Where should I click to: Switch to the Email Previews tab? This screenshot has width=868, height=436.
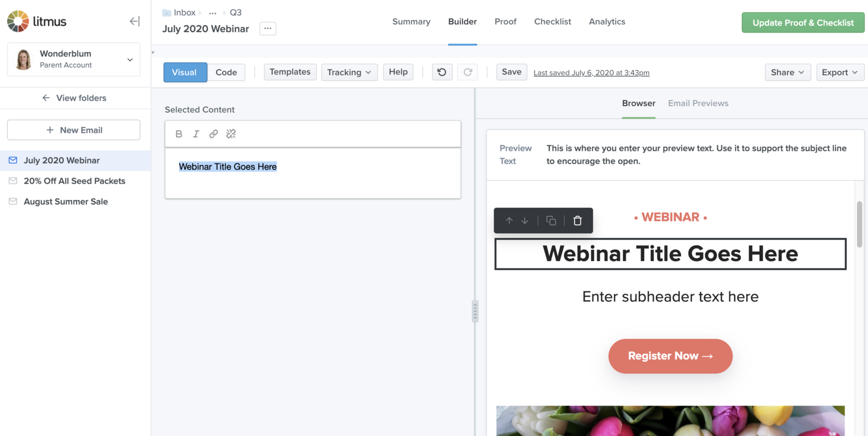pos(698,104)
